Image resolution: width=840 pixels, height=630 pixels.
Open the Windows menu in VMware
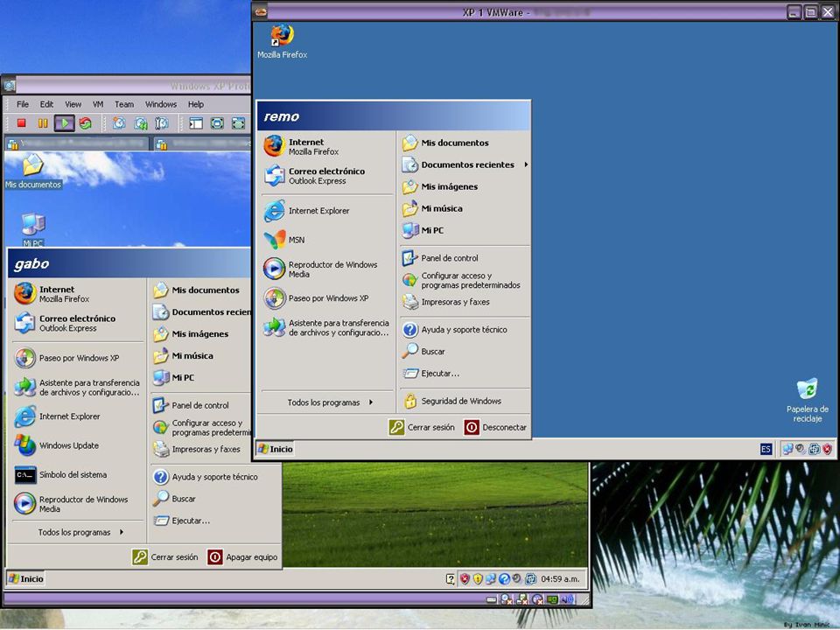pyautogui.click(x=161, y=104)
